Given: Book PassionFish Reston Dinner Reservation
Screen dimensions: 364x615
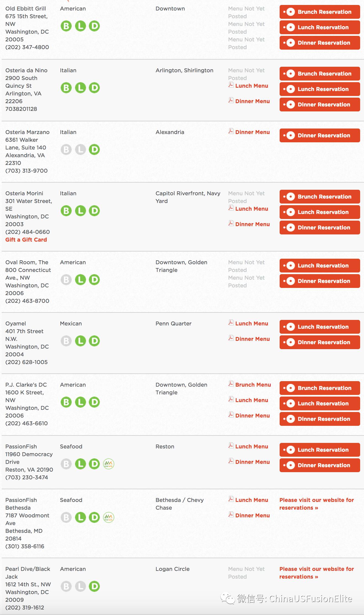Looking at the screenshot, I should [320, 465].
